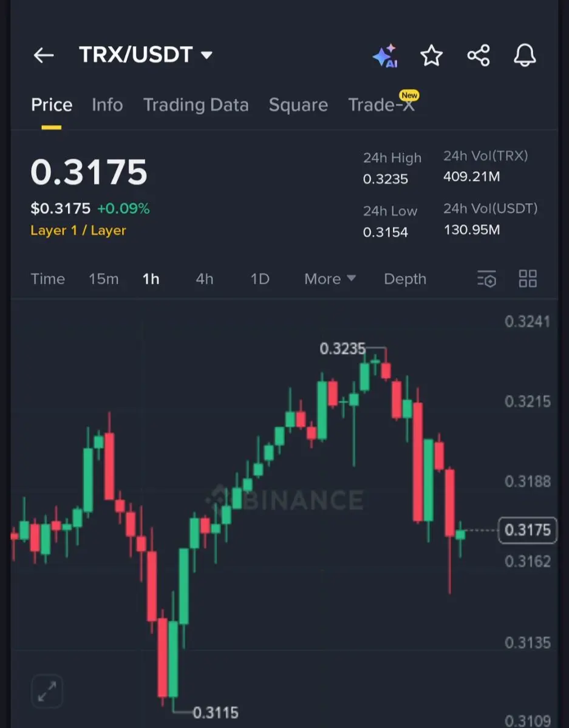569x728 pixels.
Task: Select the 15m chart interval
Action: point(103,279)
